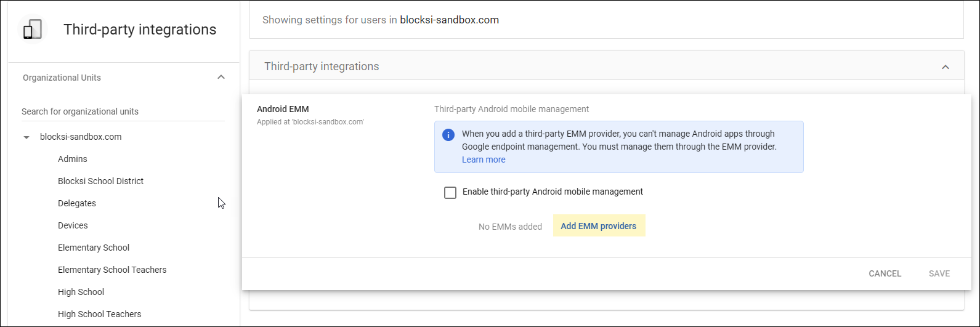Click the CANCEL button
The height and width of the screenshot is (327, 980).
tap(885, 273)
